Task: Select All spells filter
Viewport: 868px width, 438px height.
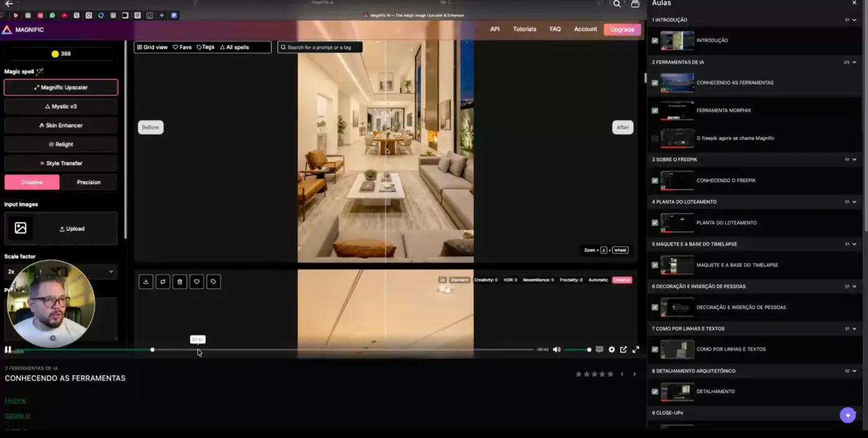Action: [234, 47]
